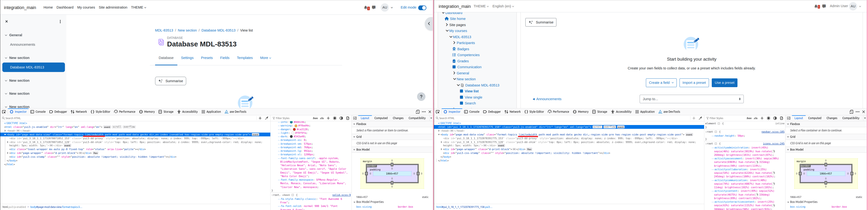The width and height of the screenshot is (868, 210).
Task: Open course index three-dot options menu
Action: pyautogui.click(x=60, y=22)
